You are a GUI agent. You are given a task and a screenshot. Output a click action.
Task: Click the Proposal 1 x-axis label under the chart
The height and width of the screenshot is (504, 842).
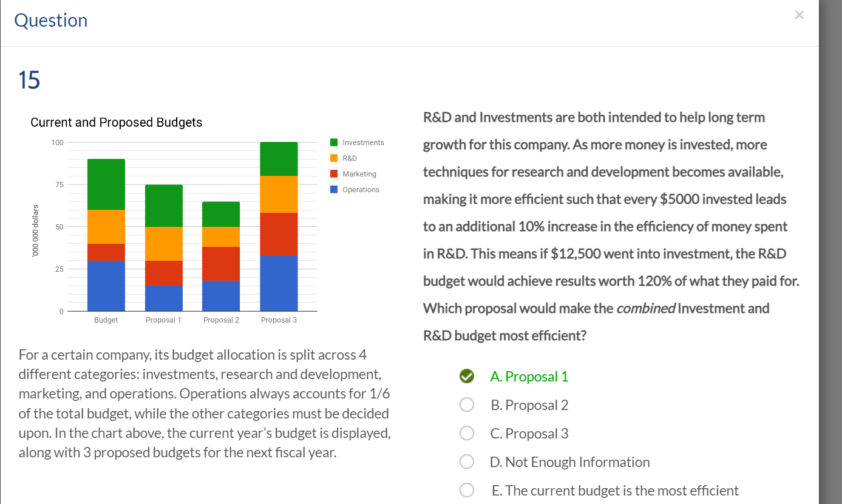164,320
